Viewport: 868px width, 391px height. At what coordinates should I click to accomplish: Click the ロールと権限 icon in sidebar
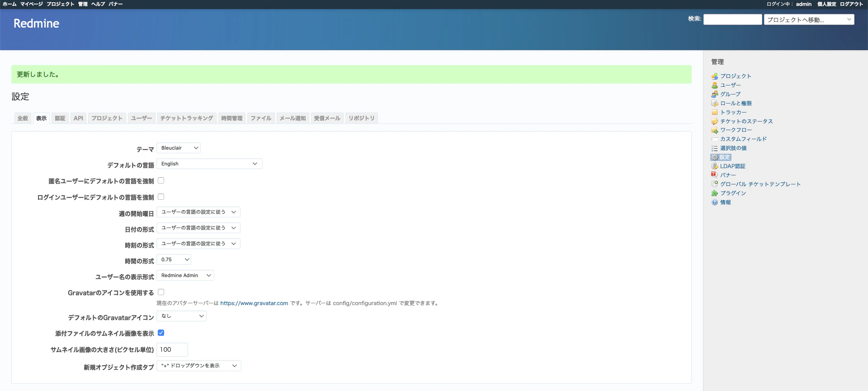(714, 104)
